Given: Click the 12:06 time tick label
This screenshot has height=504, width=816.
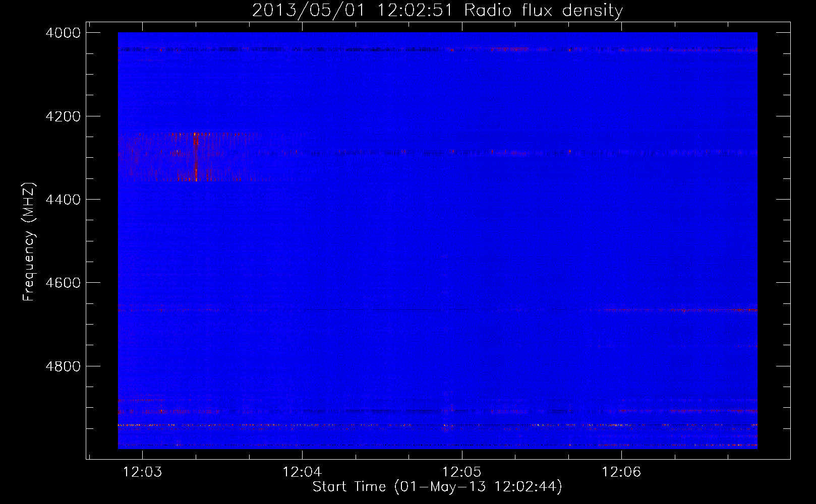Looking at the screenshot, I should pos(621,472).
